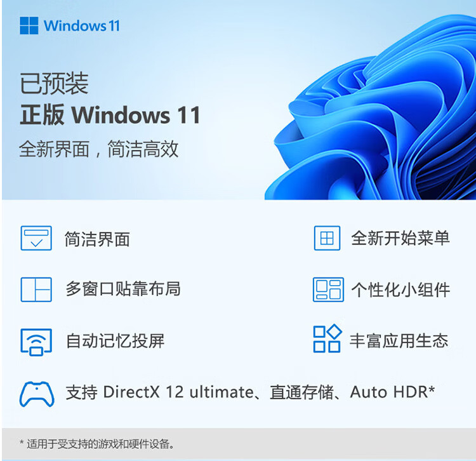
Task: Click the Auto HDR* text
Action: 392,392
